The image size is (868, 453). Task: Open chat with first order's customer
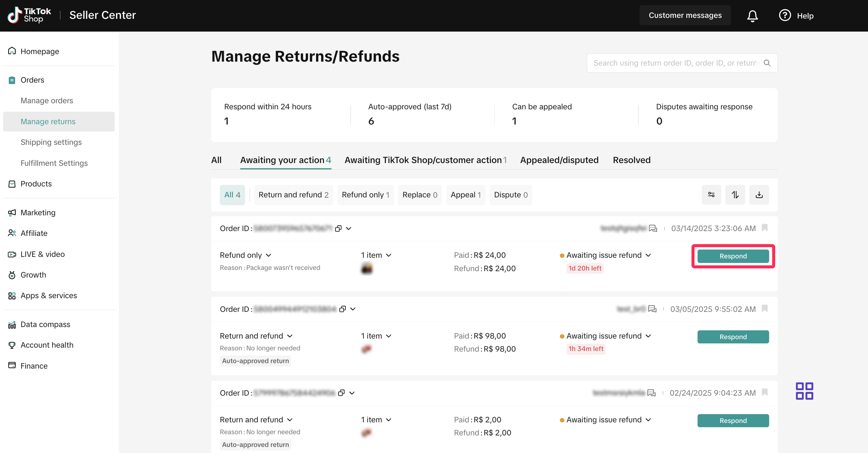pos(653,228)
